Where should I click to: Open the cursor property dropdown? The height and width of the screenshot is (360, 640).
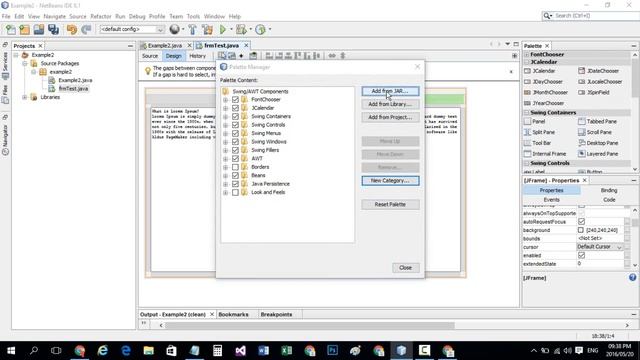(x=600, y=247)
